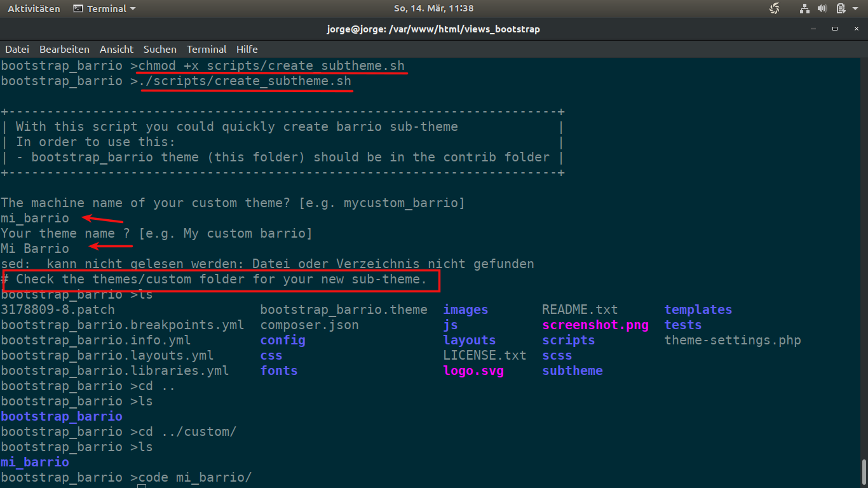Click the 'Check the themes/custom folder' message

[214, 279]
